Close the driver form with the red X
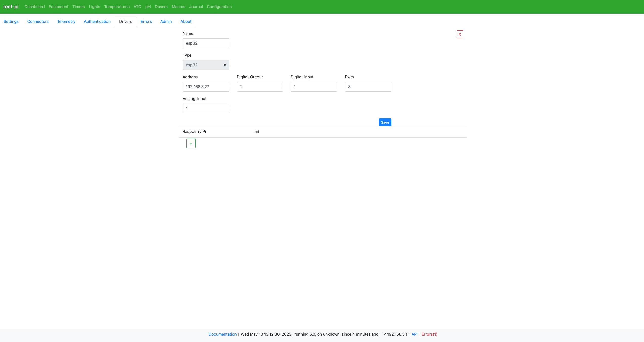This screenshot has width=644, height=342. coord(460,34)
